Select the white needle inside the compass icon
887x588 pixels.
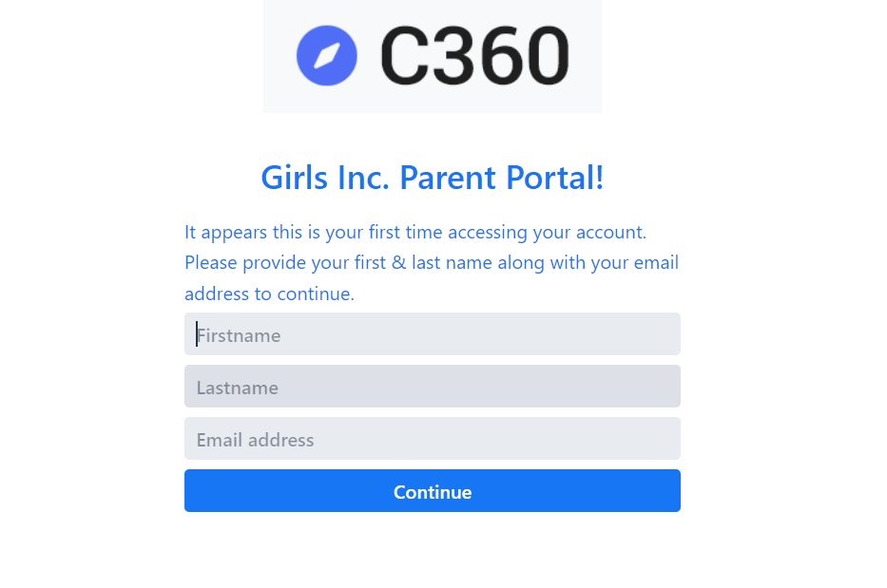(327, 55)
